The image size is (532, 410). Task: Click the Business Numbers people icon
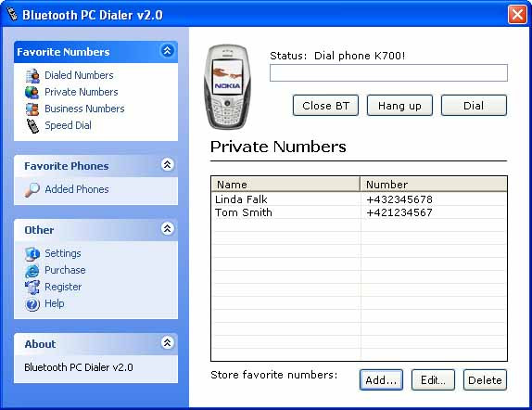click(32, 109)
